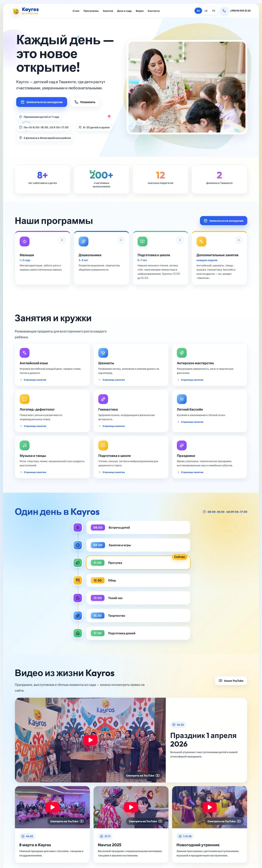The height and width of the screenshot is (868, 262).
Task: Open the Контакты menu item
Action: 154,11
